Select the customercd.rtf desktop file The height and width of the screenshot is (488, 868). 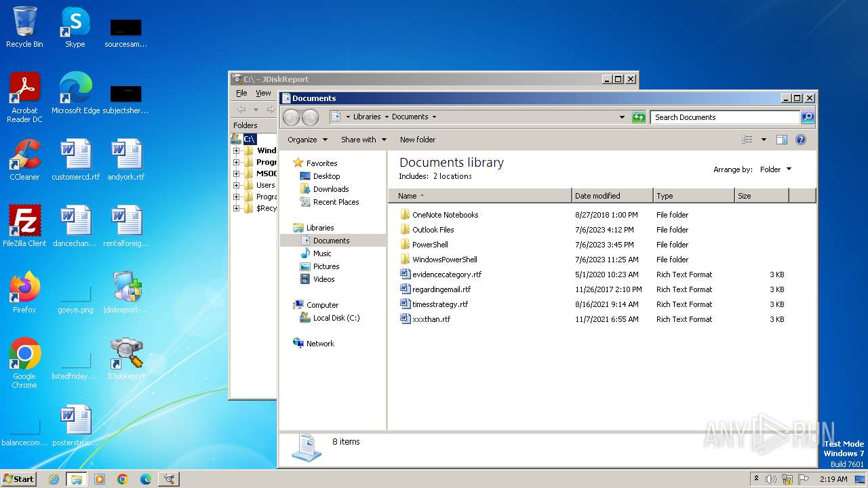(x=75, y=160)
